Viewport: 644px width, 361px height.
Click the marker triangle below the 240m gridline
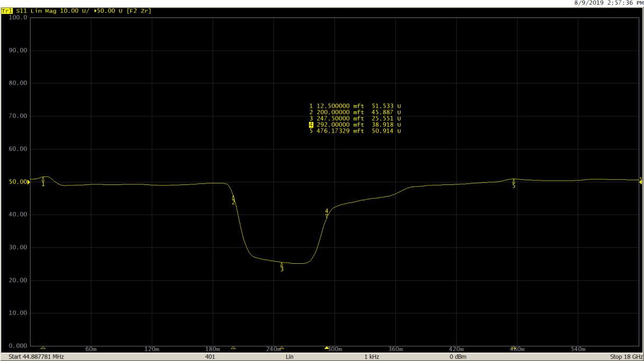tap(282, 347)
